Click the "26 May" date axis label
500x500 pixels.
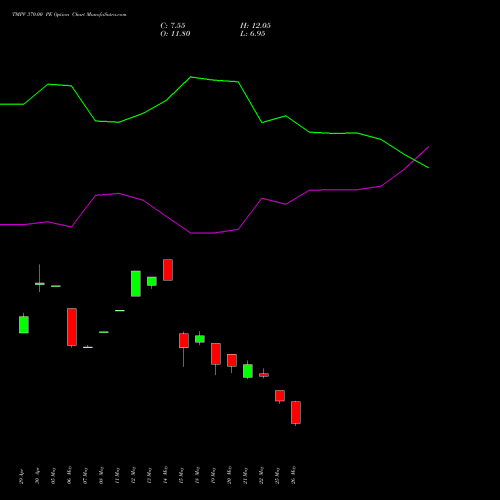tap(293, 476)
